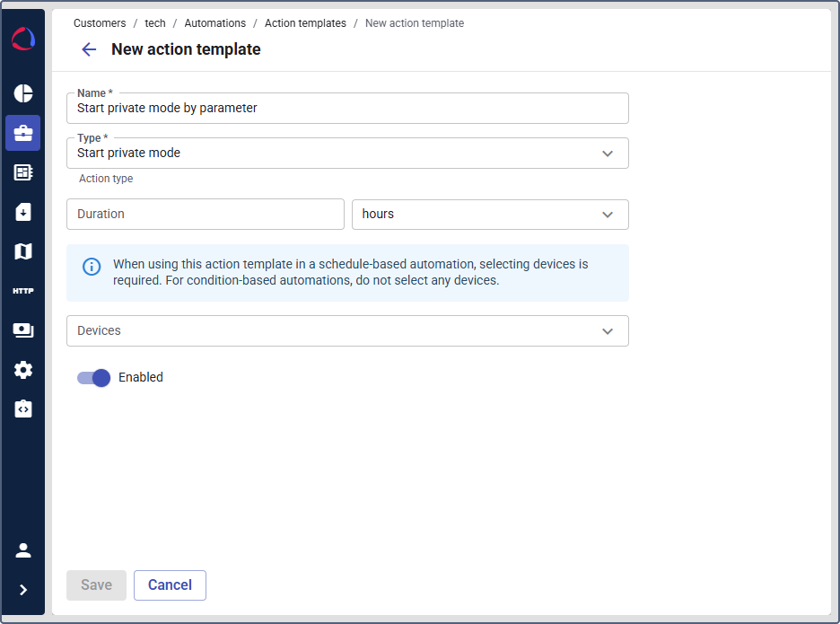Viewport: 840px width, 624px height.
Task: Expand the Devices dropdown
Action: tap(608, 330)
